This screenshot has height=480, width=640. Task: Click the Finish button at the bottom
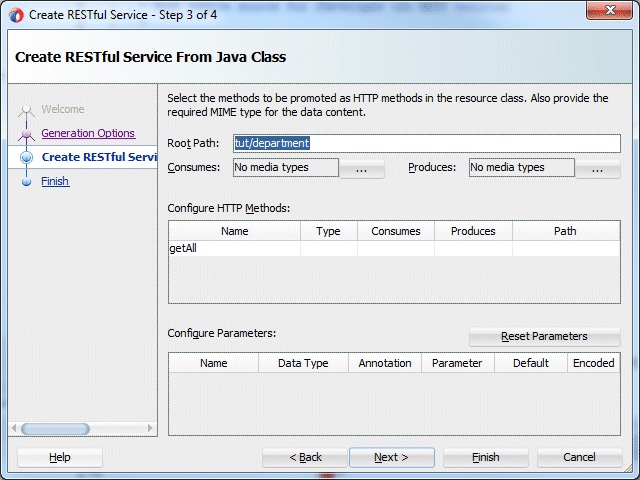[486, 457]
